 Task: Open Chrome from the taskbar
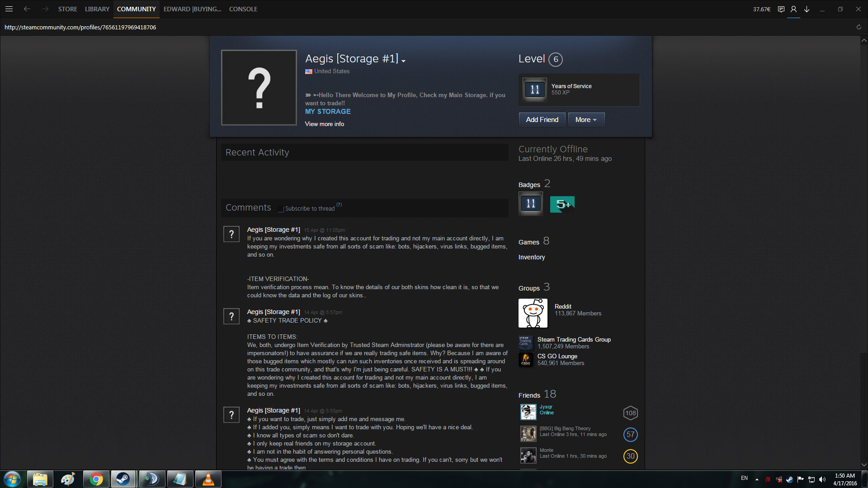click(x=96, y=479)
